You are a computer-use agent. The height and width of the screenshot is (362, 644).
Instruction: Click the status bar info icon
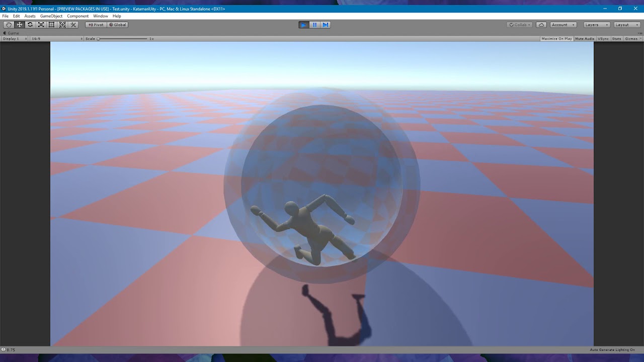click(4, 349)
